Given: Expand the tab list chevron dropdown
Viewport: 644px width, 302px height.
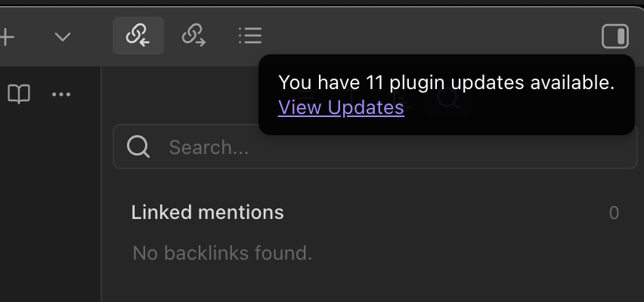Looking at the screenshot, I should (63, 36).
